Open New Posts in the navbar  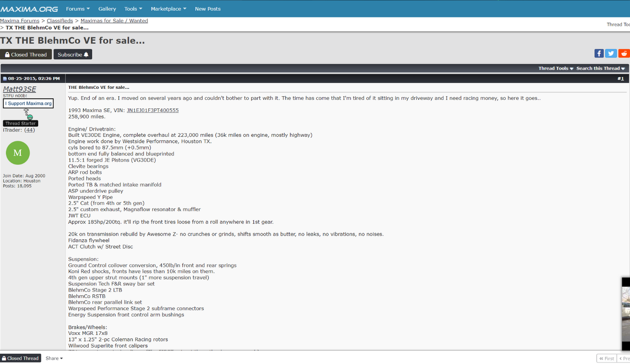[208, 9]
